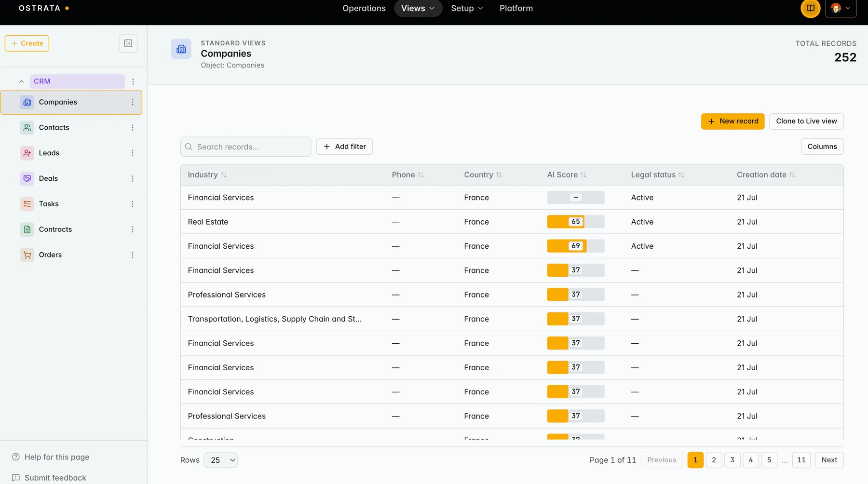The image size is (868, 484).
Task: Go to Operations in top navigation
Action: 364,8
